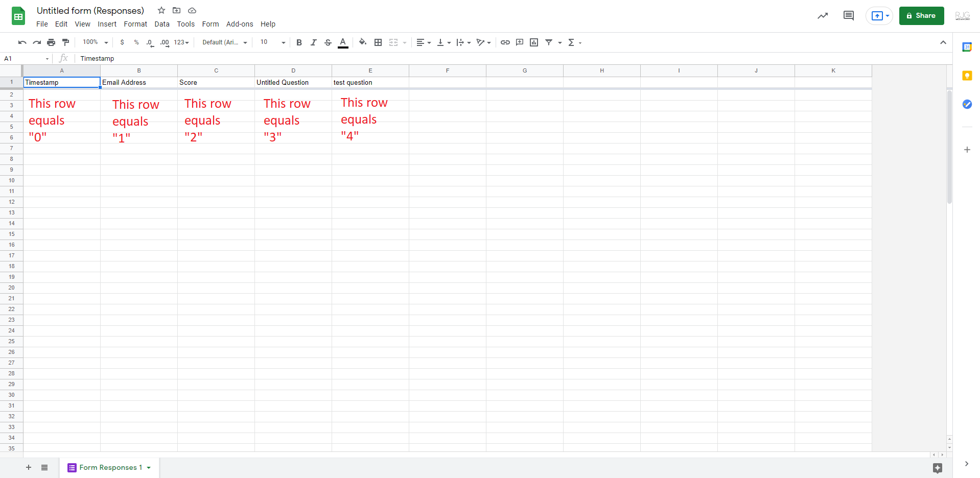This screenshot has width=980, height=478.
Task: Insert chart icon in toolbar
Action: (534, 42)
